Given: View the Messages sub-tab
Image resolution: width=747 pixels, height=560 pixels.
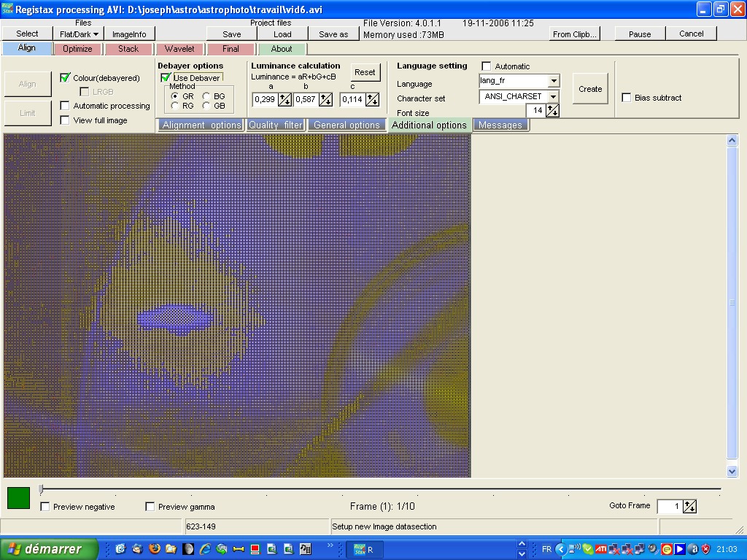Looking at the screenshot, I should 500,125.
